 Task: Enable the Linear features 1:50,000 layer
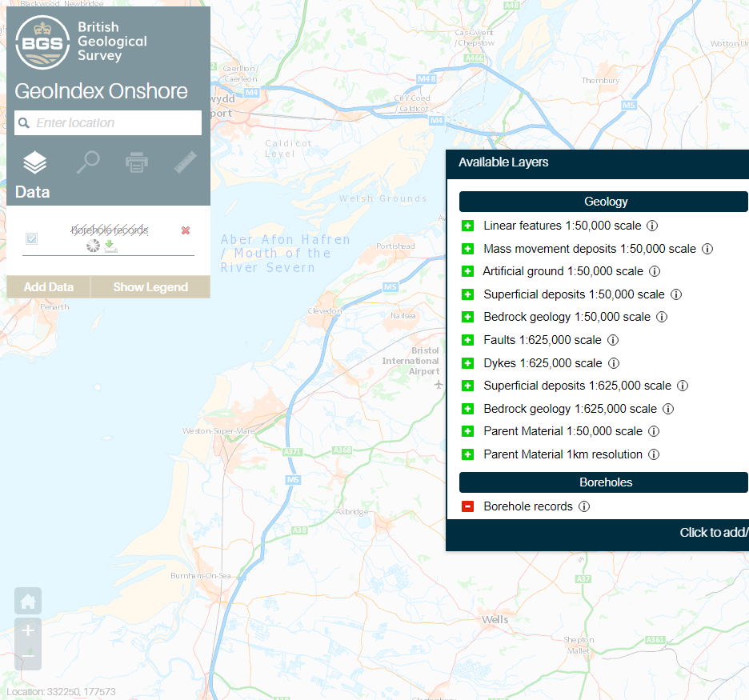pyautogui.click(x=468, y=226)
